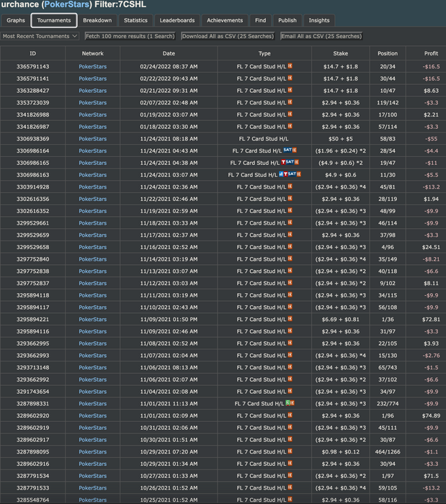Select tournament ID 3306938369
Screen dimensions: 446x504
[x=33, y=139]
